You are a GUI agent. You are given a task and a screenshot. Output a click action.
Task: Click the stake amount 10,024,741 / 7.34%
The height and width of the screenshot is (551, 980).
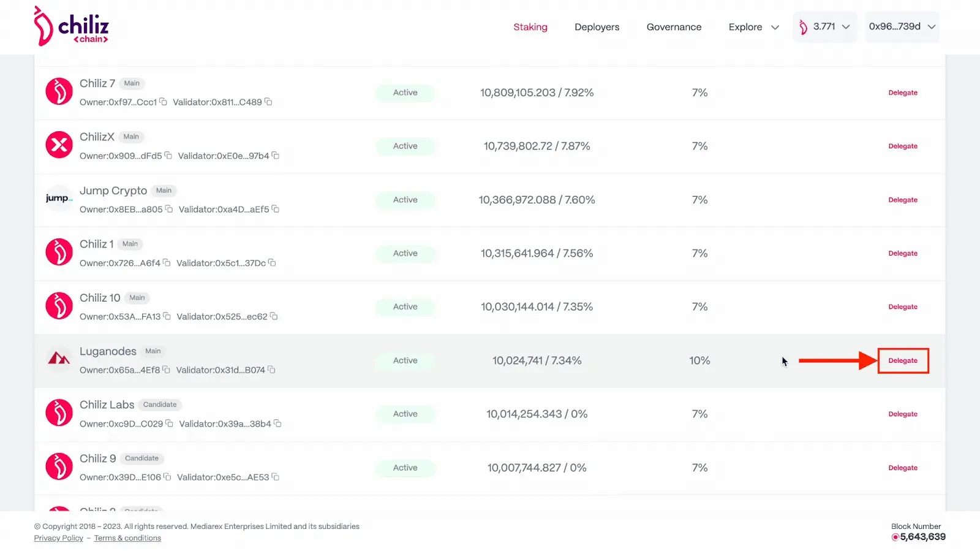point(537,360)
